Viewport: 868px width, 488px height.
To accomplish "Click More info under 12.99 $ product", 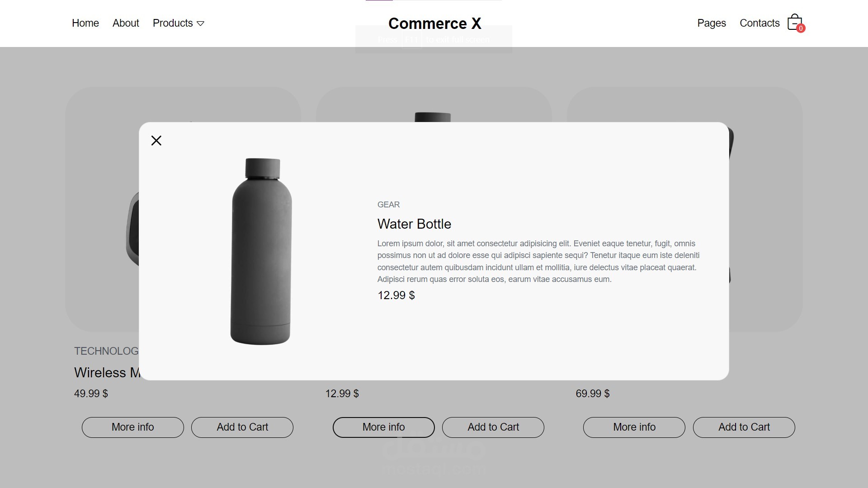I will click(383, 427).
